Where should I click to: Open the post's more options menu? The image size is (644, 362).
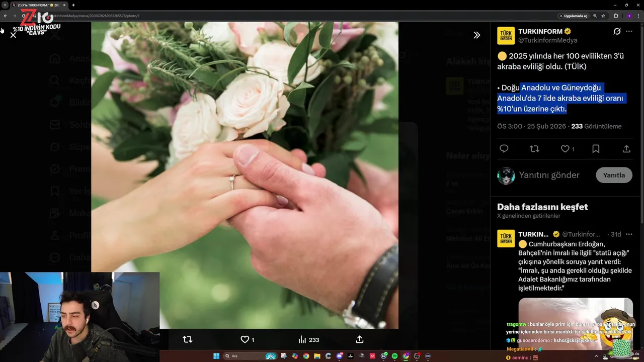coord(629,31)
